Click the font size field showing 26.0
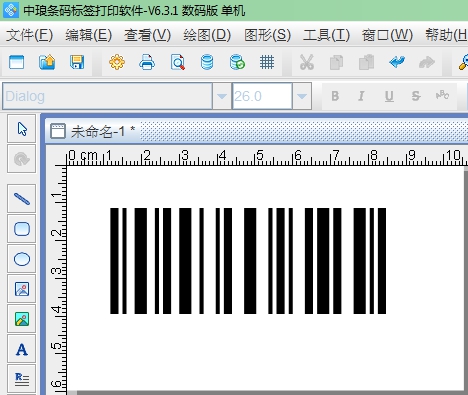 click(x=262, y=96)
